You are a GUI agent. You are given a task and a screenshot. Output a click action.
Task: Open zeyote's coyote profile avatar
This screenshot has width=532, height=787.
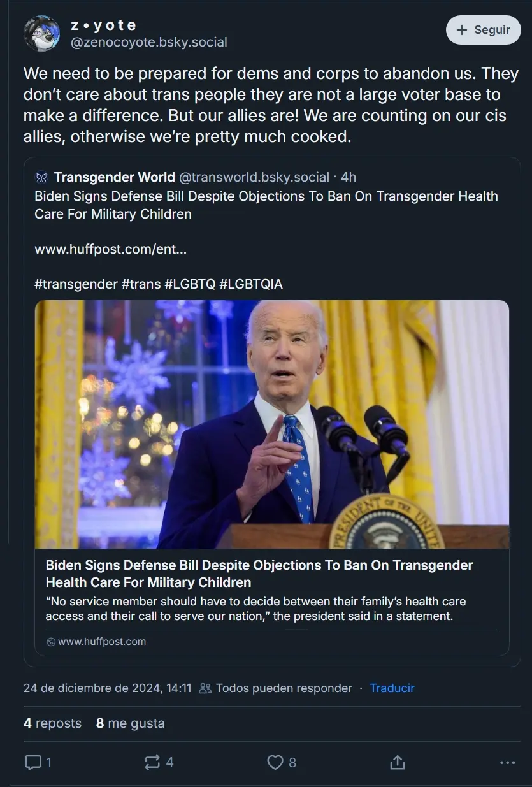coord(42,33)
